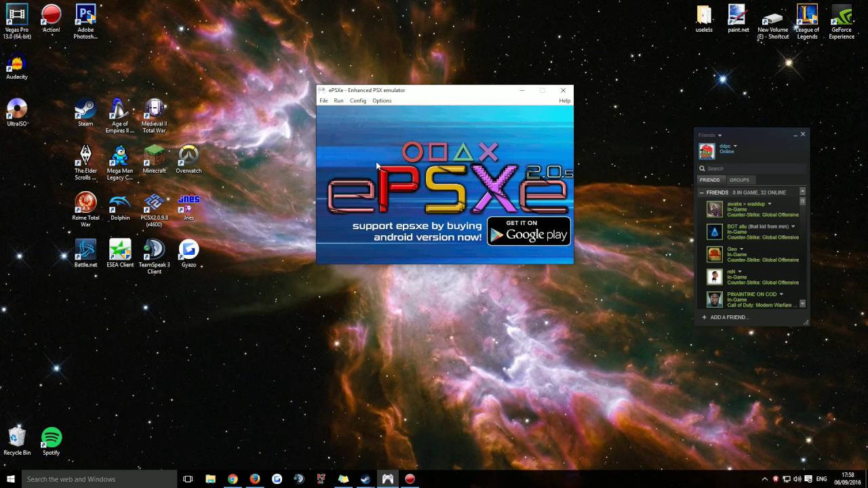This screenshot has height=488, width=868.
Task: Select Age of Empires II desktop icon
Action: click(120, 116)
